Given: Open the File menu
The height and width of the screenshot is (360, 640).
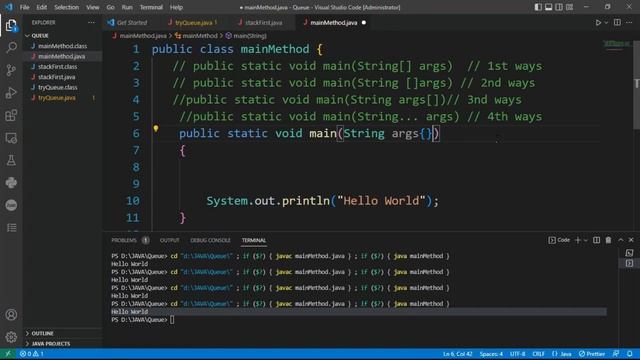Looking at the screenshot, I should coord(24,7).
